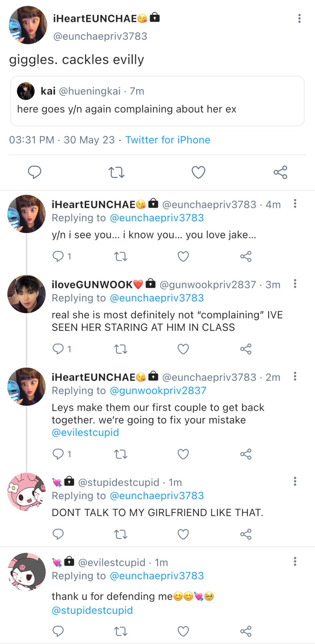
Task: Open the @stupidestcupid mention in last reply
Action: pyautogui.click(x=92, y=610)
